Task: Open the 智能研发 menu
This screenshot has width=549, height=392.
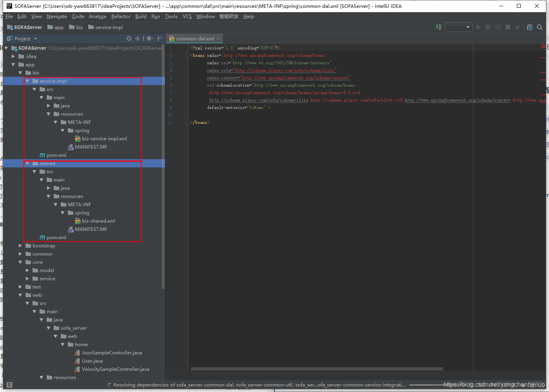Action: pyautogui.click(x=229, y=16)
